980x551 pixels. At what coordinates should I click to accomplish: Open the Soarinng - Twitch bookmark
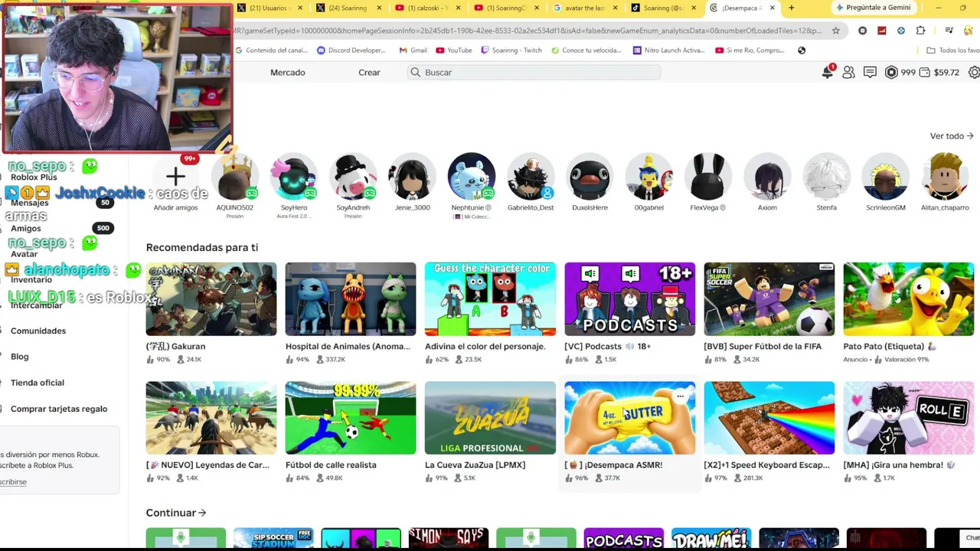[511, 51]
